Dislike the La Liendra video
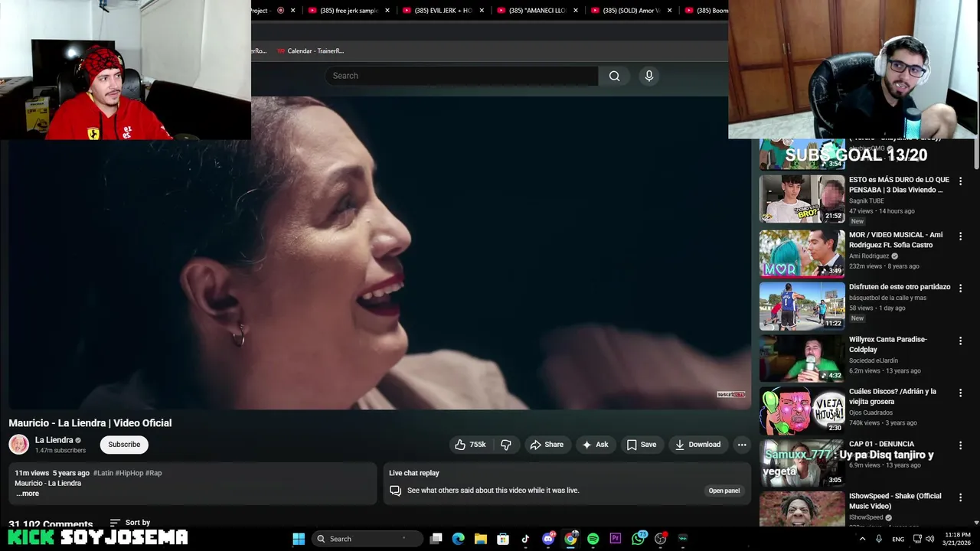 506,445
